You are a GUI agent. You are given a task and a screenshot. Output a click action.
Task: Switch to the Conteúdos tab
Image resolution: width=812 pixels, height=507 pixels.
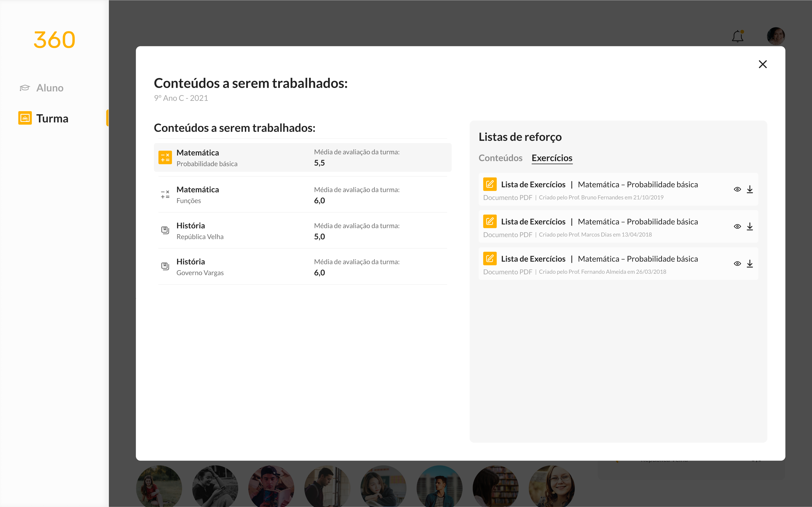[x=500, y=158]
